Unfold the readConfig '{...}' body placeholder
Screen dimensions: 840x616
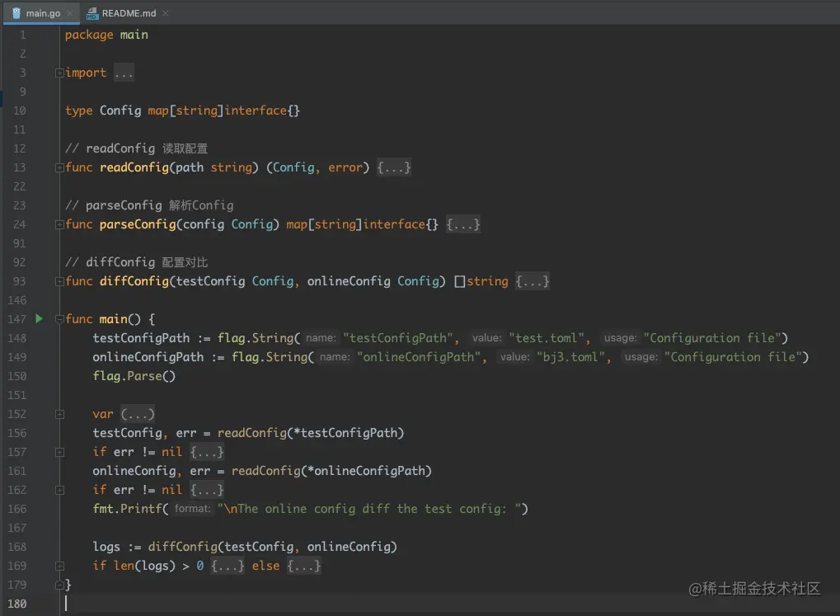394,167
